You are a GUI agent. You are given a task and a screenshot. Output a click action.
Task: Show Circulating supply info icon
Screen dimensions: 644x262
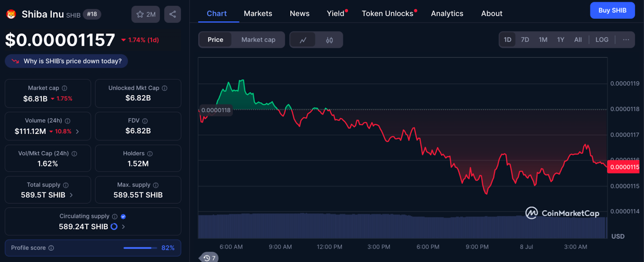coord(115,217)
